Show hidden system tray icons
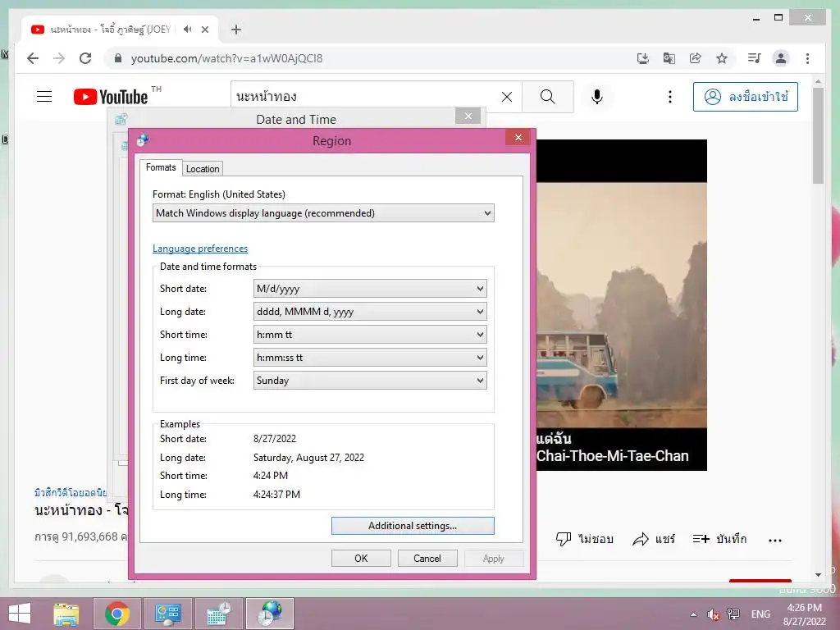 pos(693,614)
